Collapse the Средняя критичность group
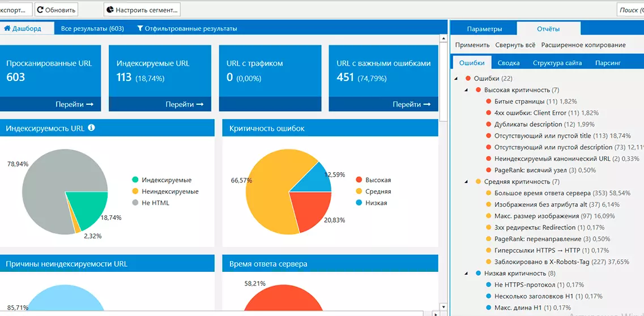644x316 pixels. [x=467, y=181]
